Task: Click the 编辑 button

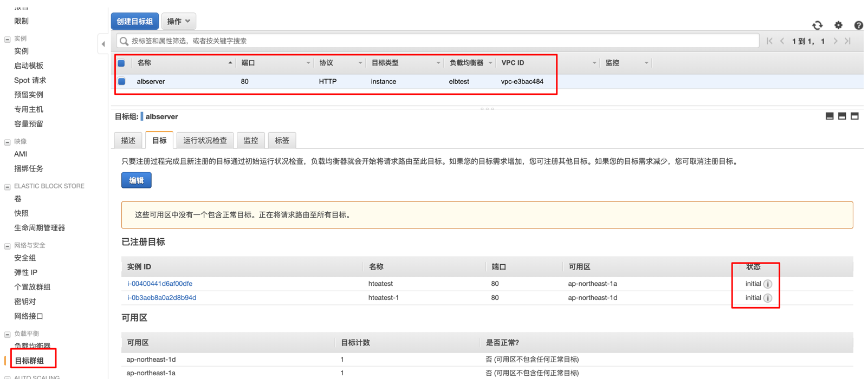Action: tap(136, 180)
